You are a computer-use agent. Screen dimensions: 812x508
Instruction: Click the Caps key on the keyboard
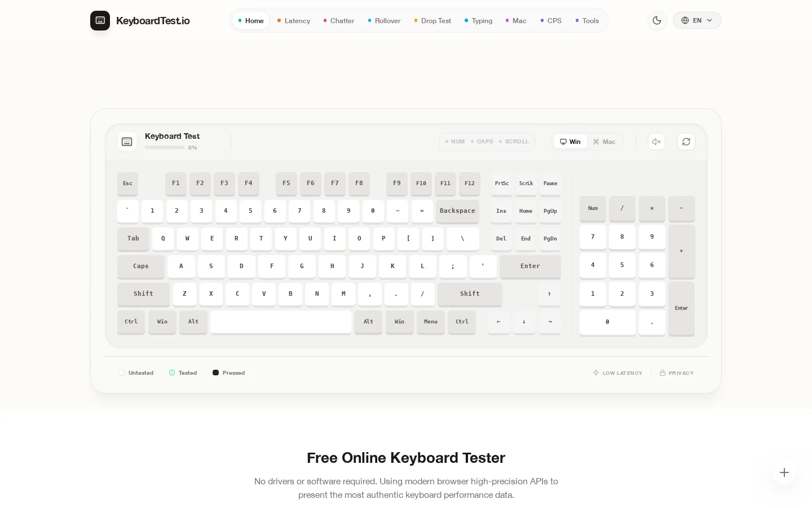pyautogui.click(x=141, y=266)
